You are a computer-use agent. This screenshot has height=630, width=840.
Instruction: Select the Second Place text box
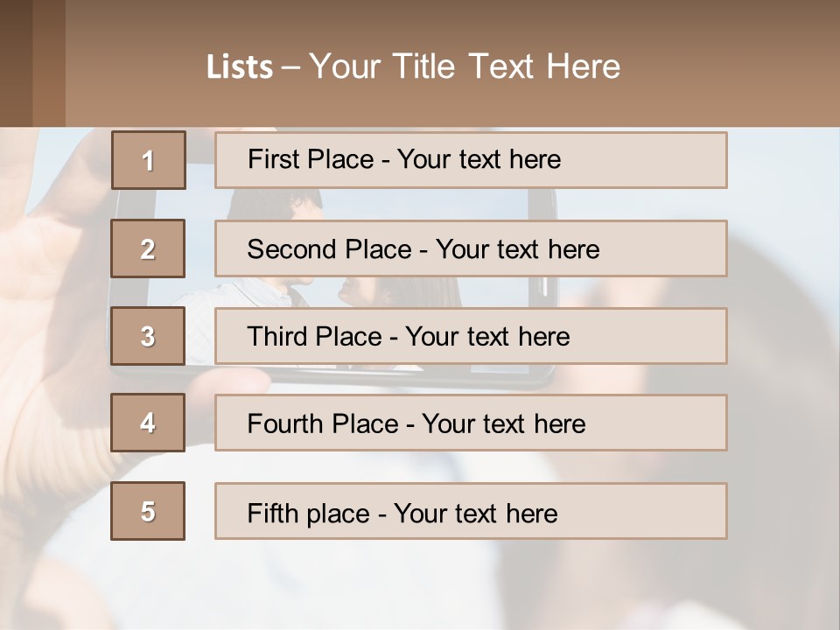pyautogui.click(x=471, y=248)
